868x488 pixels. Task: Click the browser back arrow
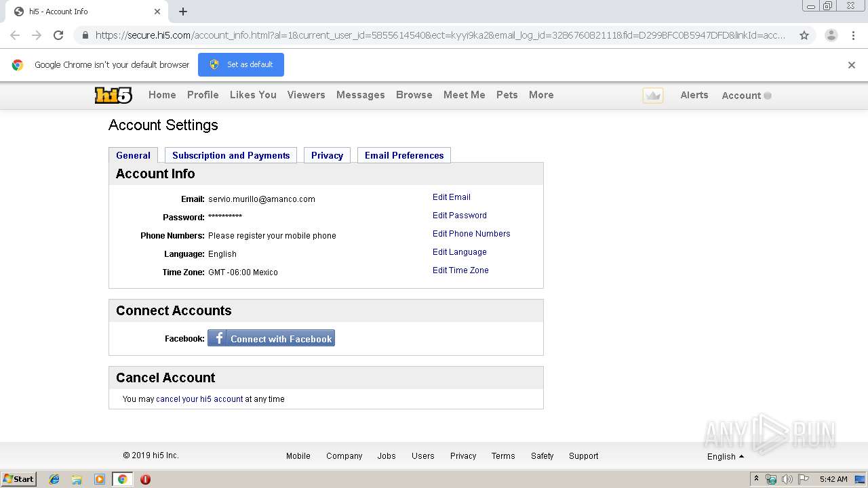pos(15,35)
